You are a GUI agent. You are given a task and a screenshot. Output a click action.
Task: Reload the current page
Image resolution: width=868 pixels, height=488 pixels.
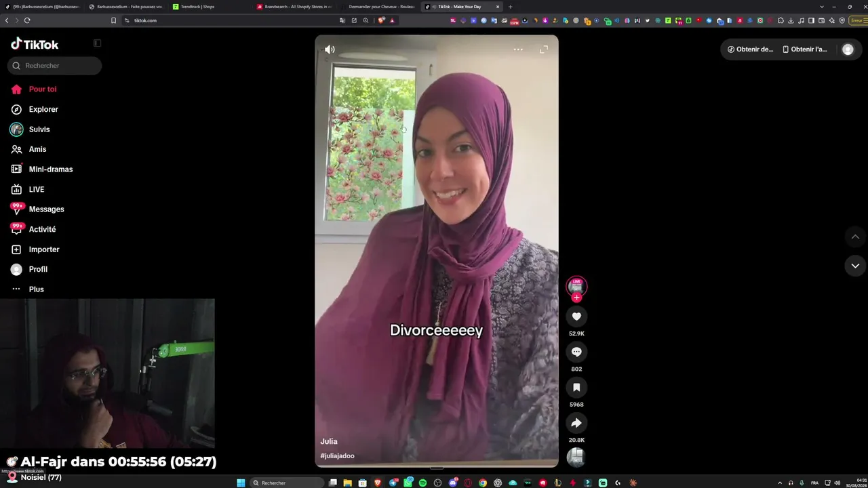[x=27, y=20]
